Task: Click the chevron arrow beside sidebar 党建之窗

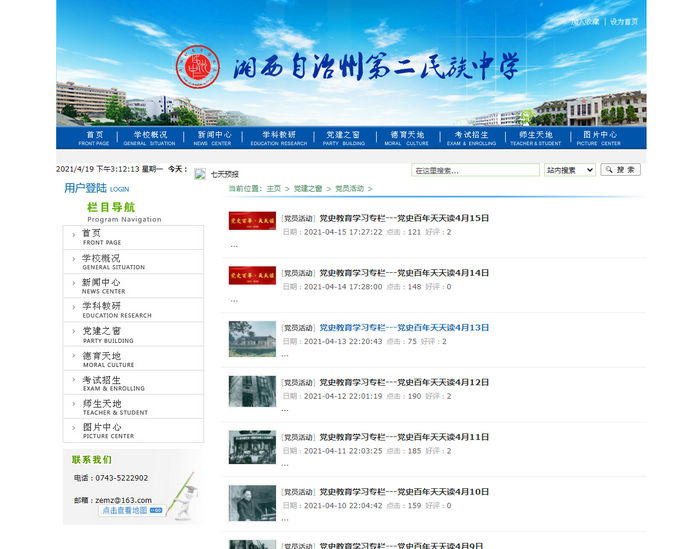Action: pyautogui.click(x=74, y=331)
